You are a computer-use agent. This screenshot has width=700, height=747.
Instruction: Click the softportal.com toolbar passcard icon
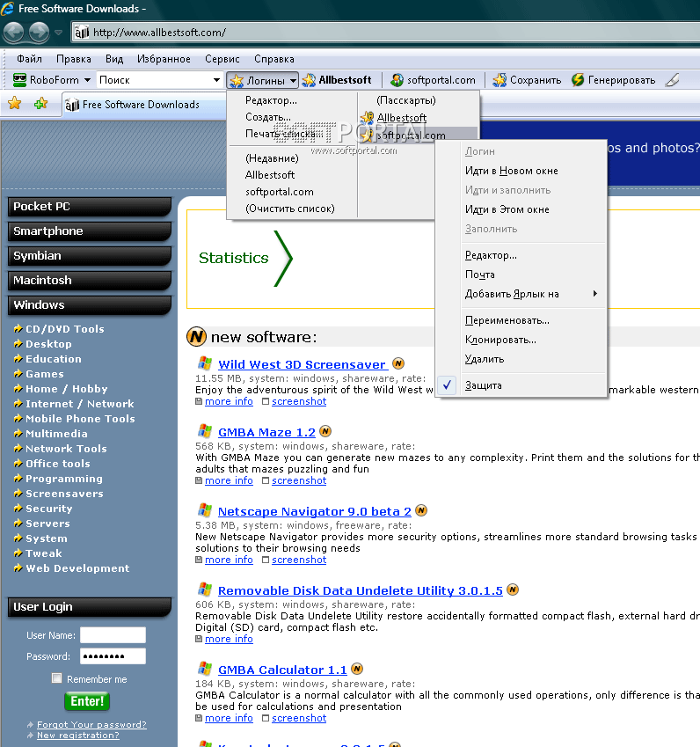397,80
